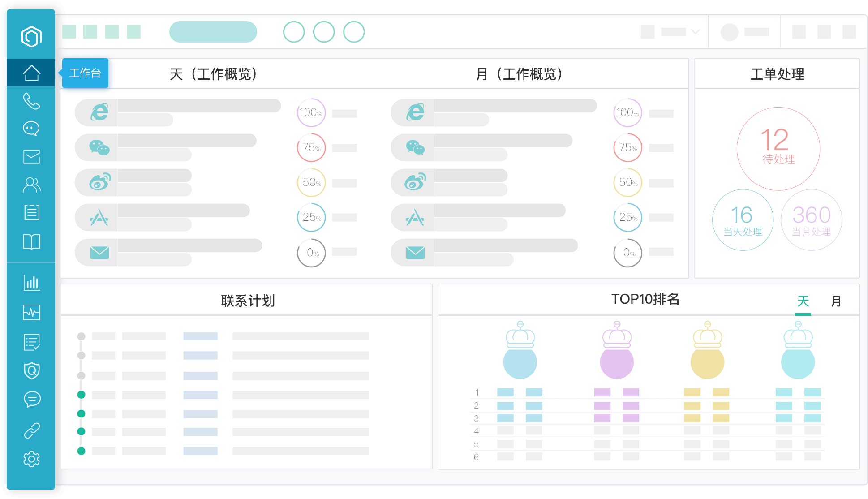Select the first green-dot contact plan item

pyautogui.click(x=81, y=395)
